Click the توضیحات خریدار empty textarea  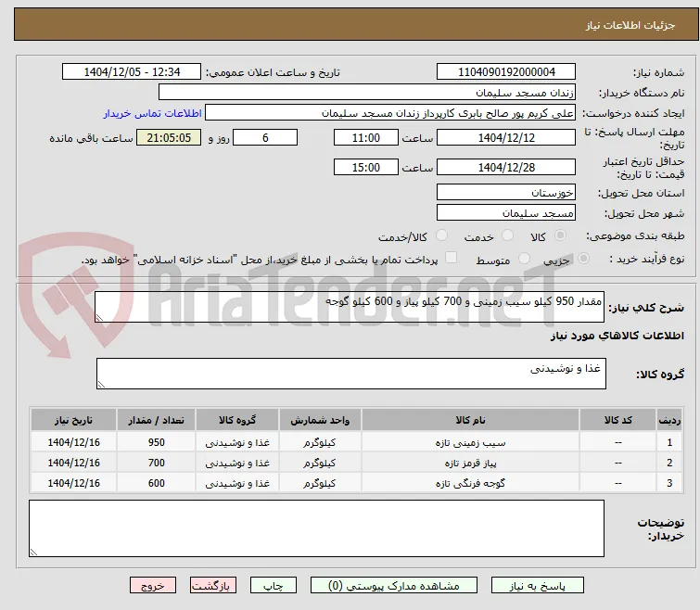(316, 528)
